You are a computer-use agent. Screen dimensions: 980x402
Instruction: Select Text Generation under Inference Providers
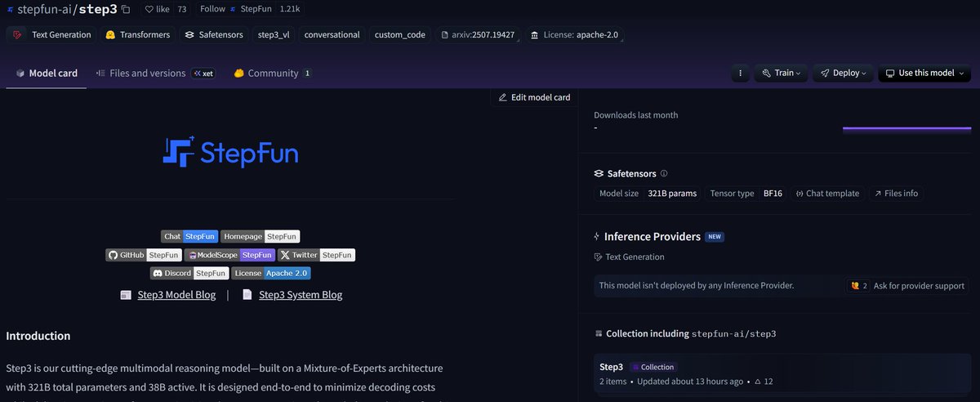pos(635,257)
